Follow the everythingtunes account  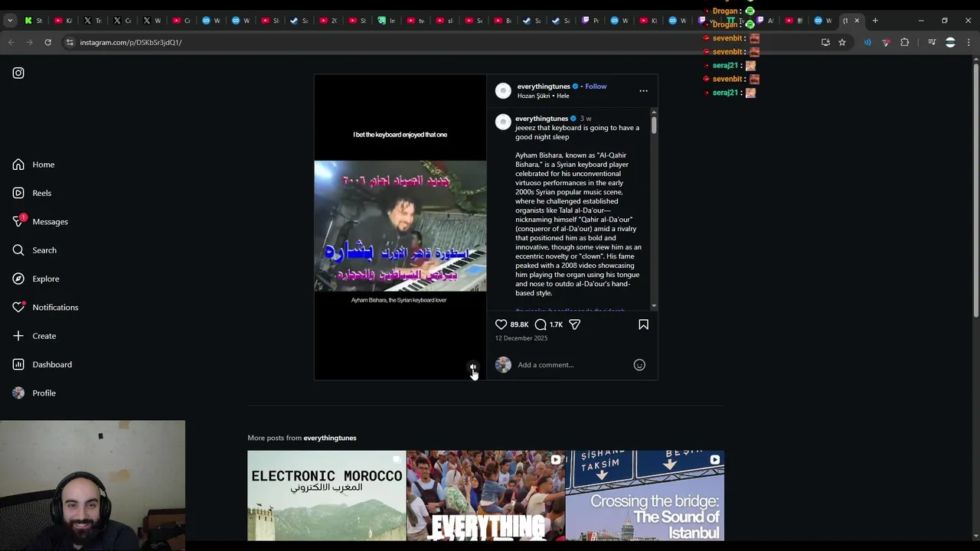tap(596, 86)
